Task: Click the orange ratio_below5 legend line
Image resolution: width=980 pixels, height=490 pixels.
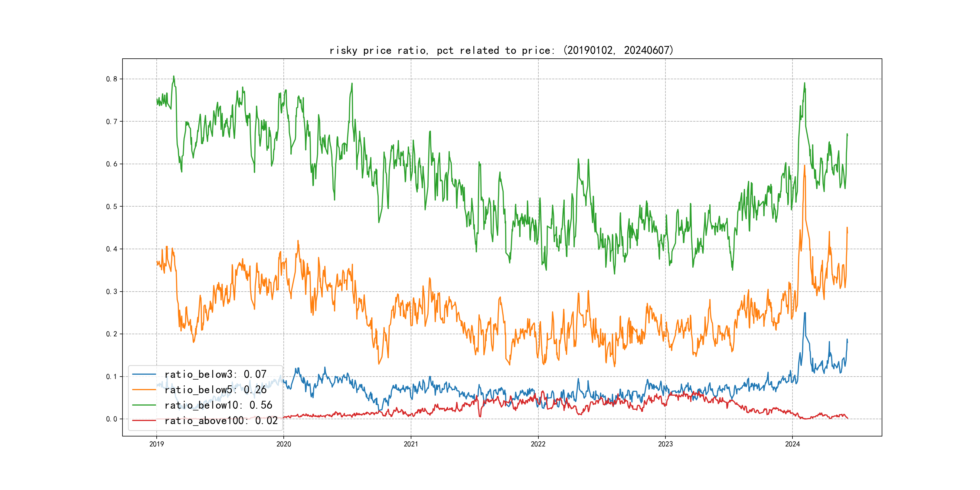Action: 144,390
